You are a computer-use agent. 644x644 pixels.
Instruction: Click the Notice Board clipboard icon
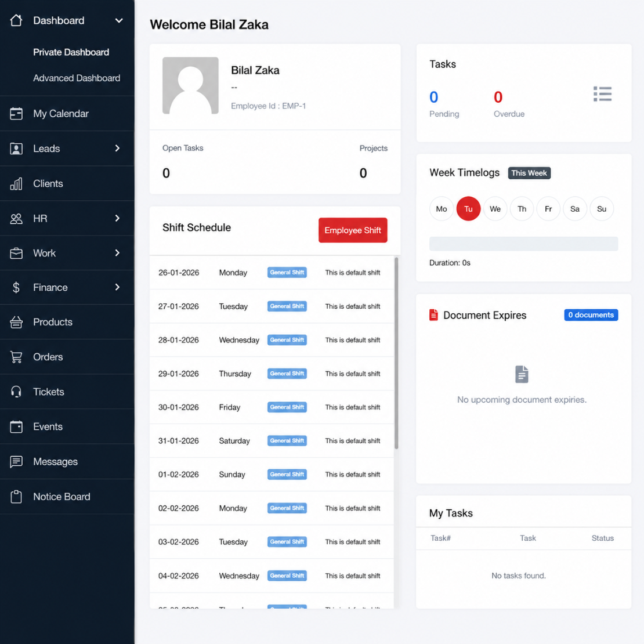[16, 497]
